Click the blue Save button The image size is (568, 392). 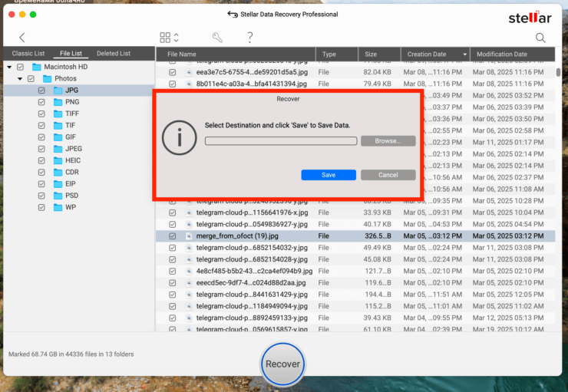tap(328, 175)
